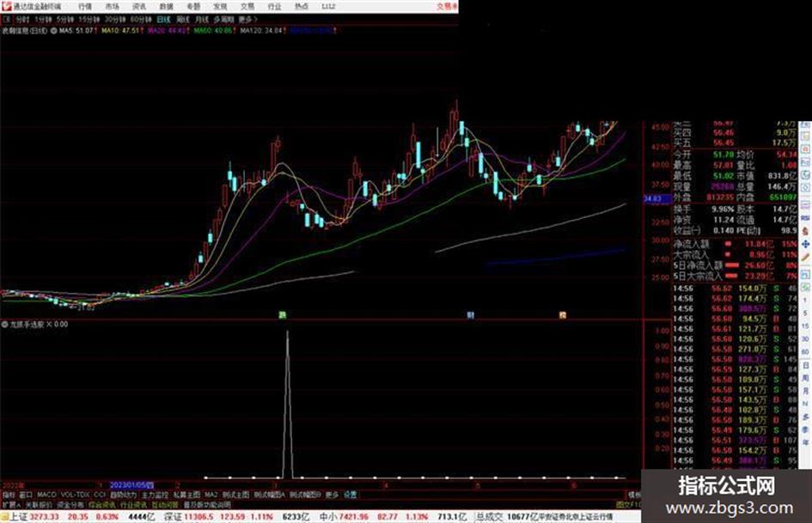
Task: Click the blue cross-arrows icon in right sidebar
Action: [x=805, y=244]
